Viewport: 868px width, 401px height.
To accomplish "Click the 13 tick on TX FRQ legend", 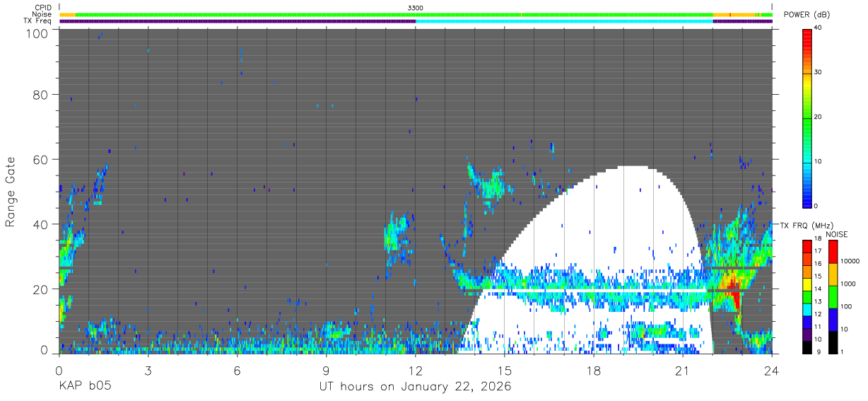I will click(x=818, y=301).
